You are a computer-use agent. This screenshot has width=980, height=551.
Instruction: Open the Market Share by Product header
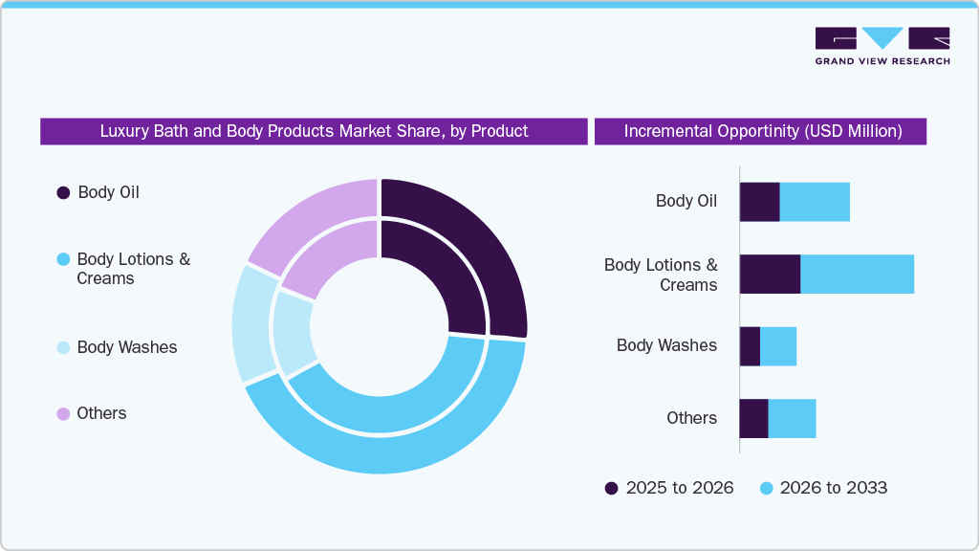pyautogui.click(x=314, y=131)
